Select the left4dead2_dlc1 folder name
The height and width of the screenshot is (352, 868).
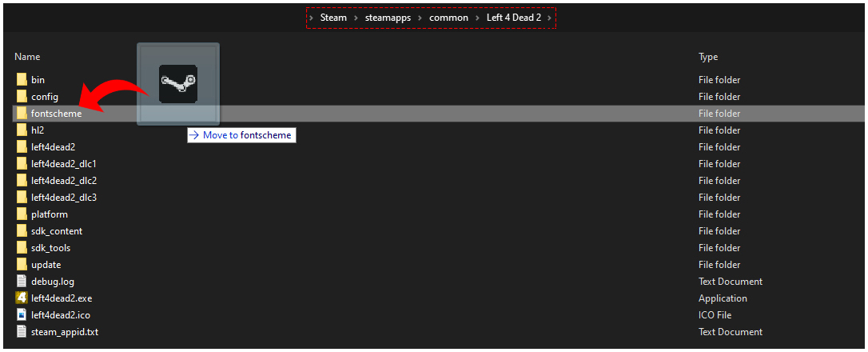pos(64,164)
